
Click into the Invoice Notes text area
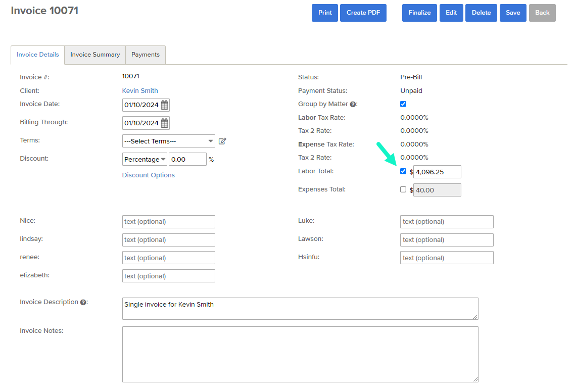[x=300, y=354]
